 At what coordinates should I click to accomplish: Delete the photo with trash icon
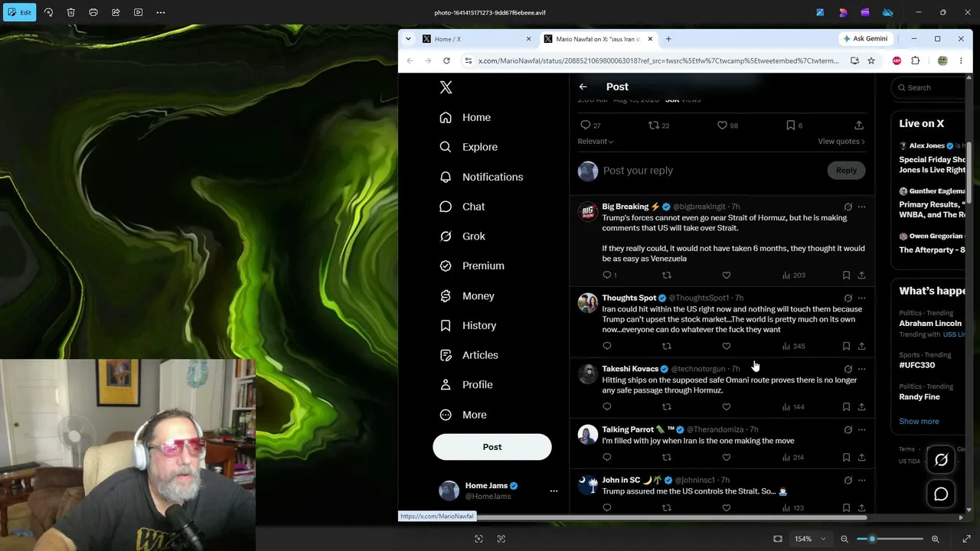[70, 12]
